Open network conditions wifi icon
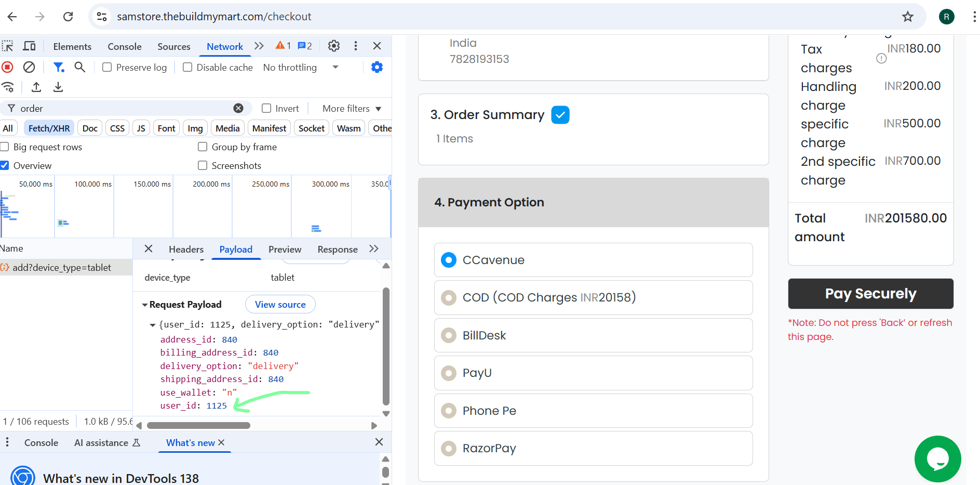This screenshot has width=980, height=485. [x=8, y=87]
